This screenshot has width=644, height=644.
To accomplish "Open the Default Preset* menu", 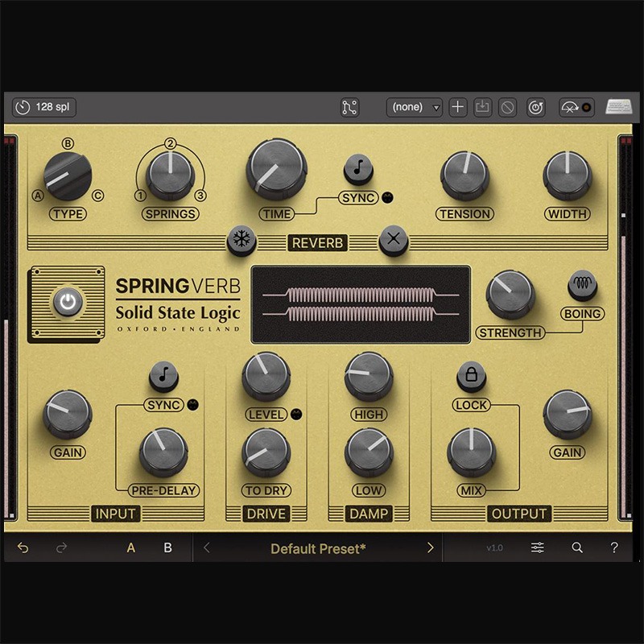I will click(x=318, y=549).
